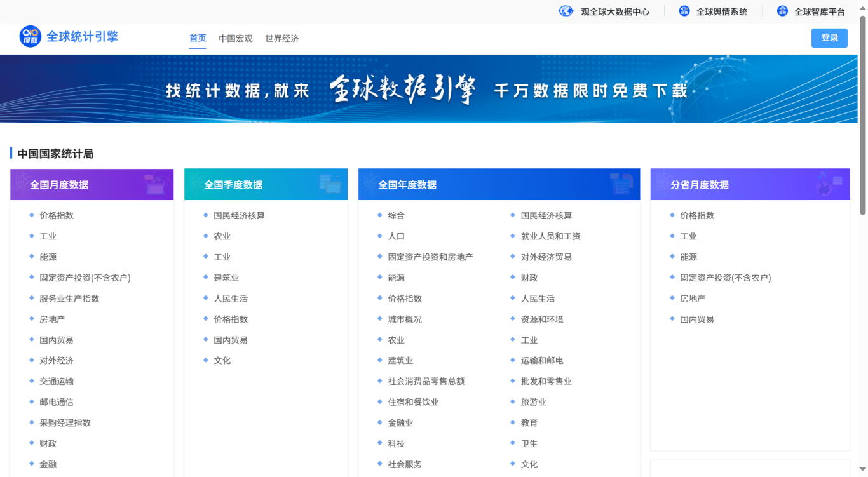Screen dimensions: 868x477
Task: Click the 全球智库平台 icon
Action: tap(782, 11)
